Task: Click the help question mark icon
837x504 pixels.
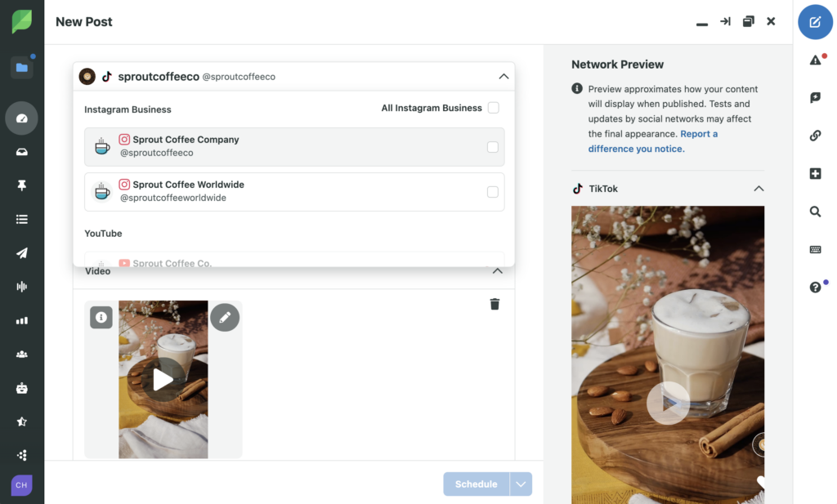Action: (x=815, y=288)
